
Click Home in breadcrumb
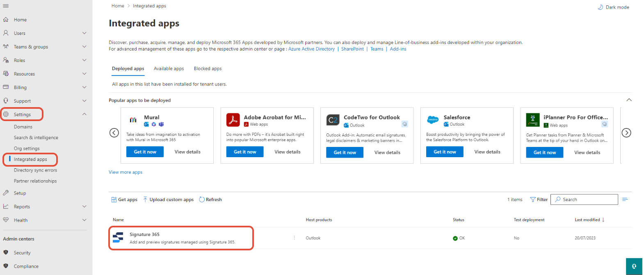118,6
